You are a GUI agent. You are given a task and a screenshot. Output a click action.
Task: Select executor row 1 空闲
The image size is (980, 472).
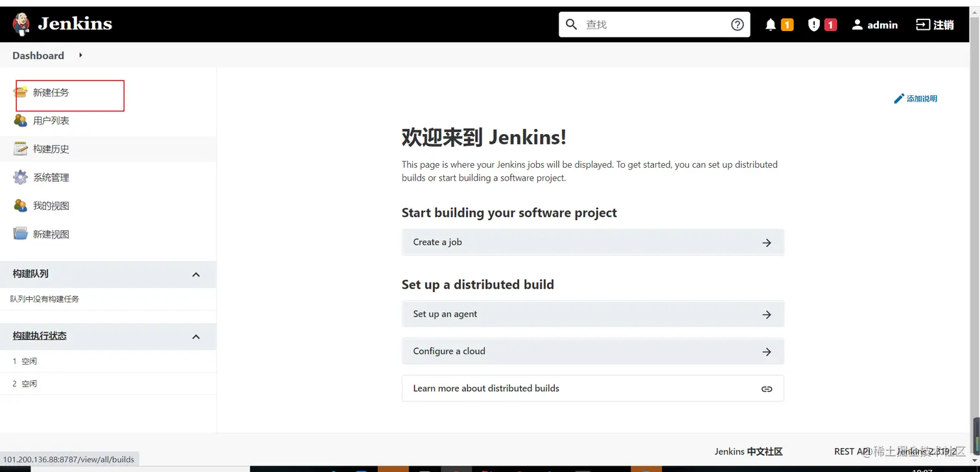tap(108, 361)
